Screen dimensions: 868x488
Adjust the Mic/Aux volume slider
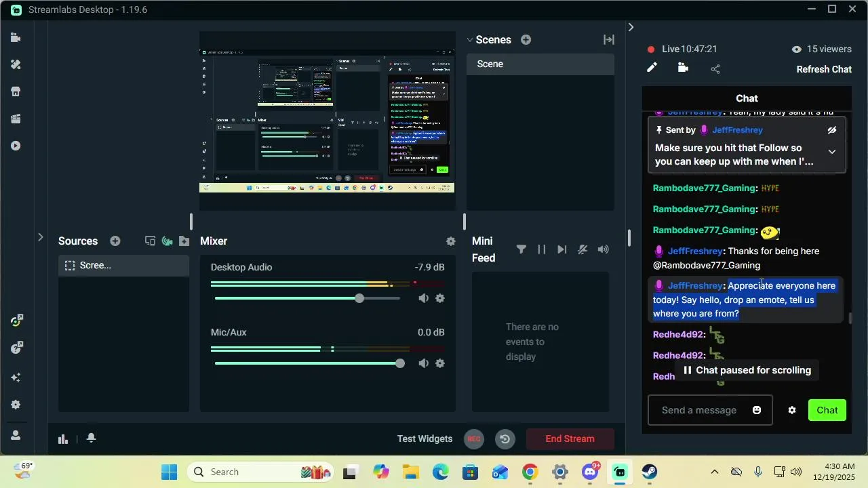[x=400, y=363]
